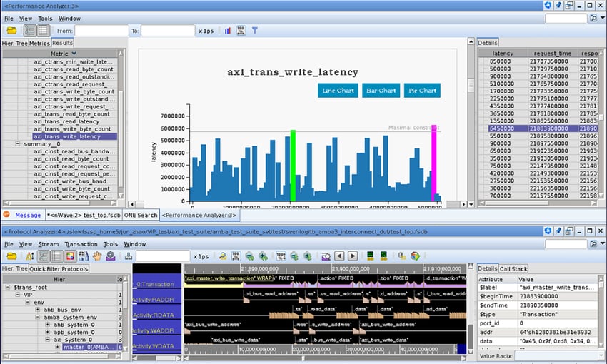Screen dimensions: 607x364
Task: Click the bar chart icon in top toolbar
Action: tap(227, 31)
